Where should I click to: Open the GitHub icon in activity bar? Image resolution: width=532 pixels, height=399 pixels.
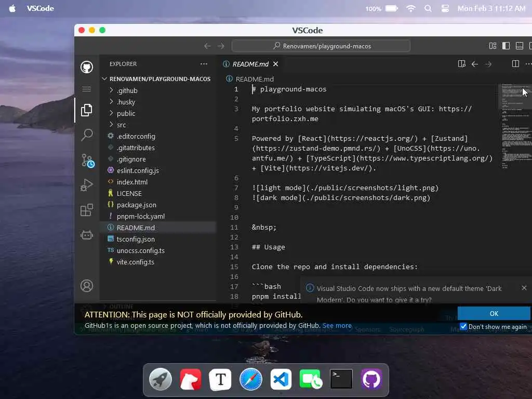click(87, 67)
